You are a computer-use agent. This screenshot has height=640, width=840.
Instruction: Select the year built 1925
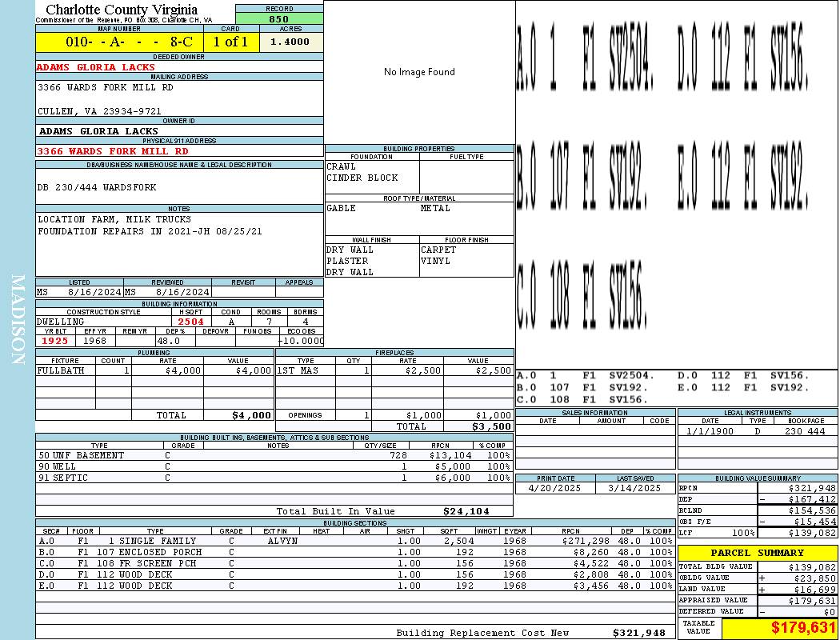[x=54, y=341]
